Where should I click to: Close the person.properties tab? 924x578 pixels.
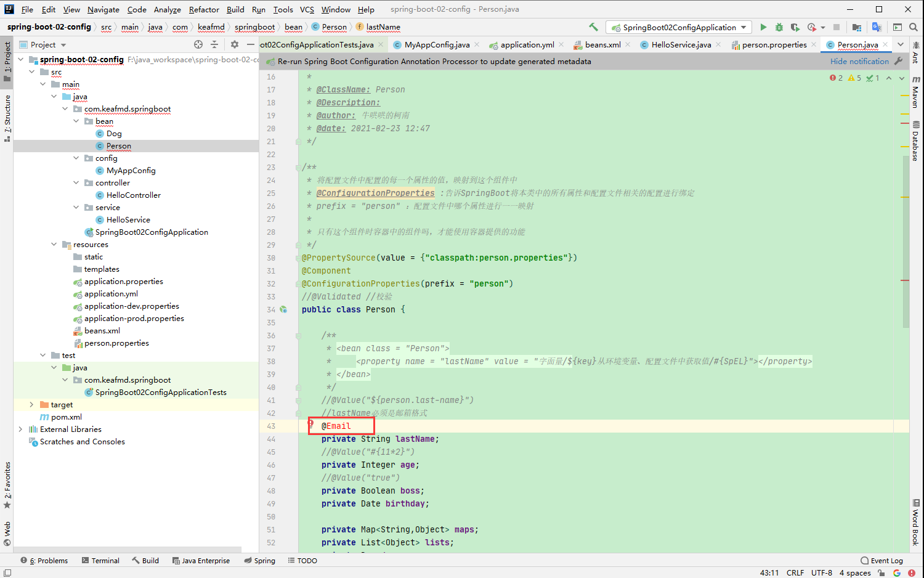(814, 44)
